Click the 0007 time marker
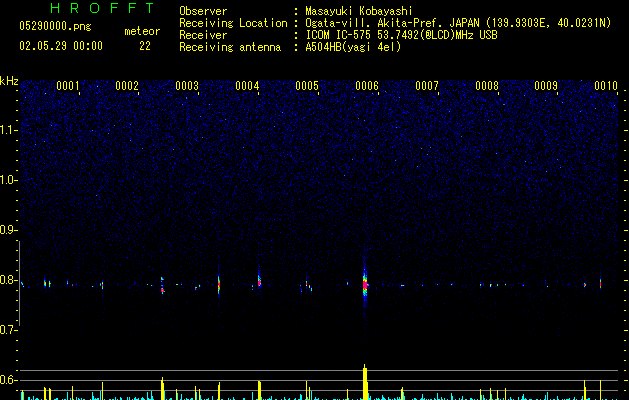629x400 pixels. pos(427,86)
